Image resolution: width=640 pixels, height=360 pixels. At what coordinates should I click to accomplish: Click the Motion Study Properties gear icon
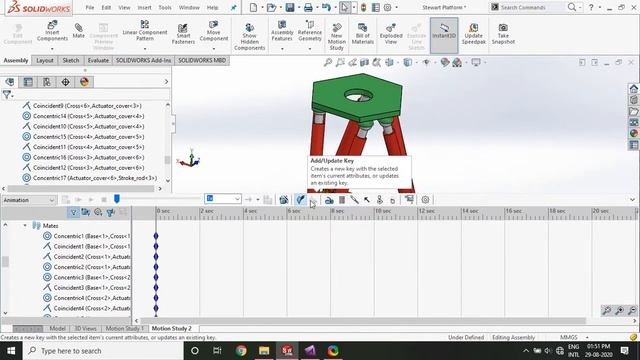(x=425, y=200)
